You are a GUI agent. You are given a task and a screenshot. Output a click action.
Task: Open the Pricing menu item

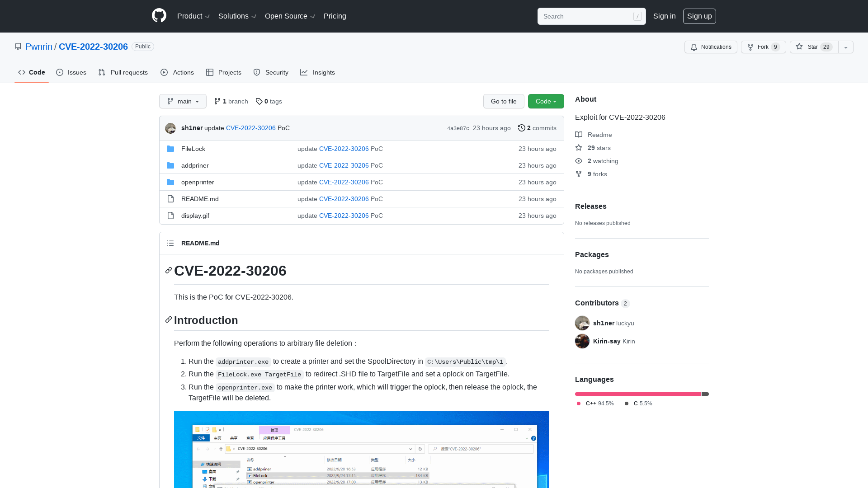tap(335, 16)
